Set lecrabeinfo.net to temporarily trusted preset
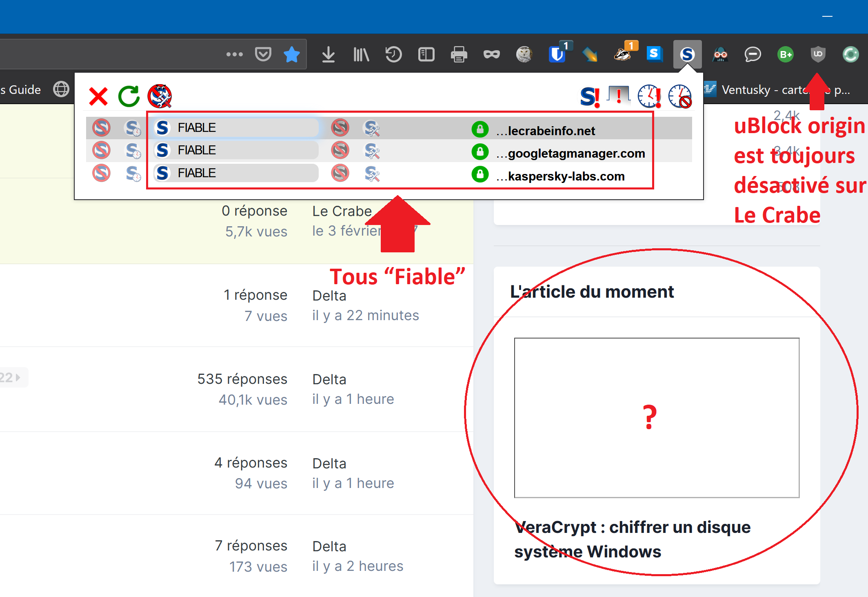The image size is (868, 597). pos(133,128)
